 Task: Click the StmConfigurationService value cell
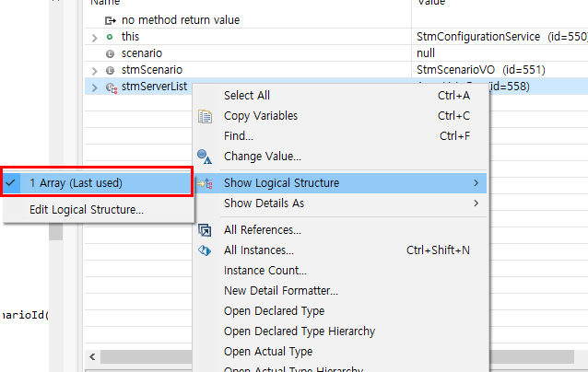coord(500,37)
